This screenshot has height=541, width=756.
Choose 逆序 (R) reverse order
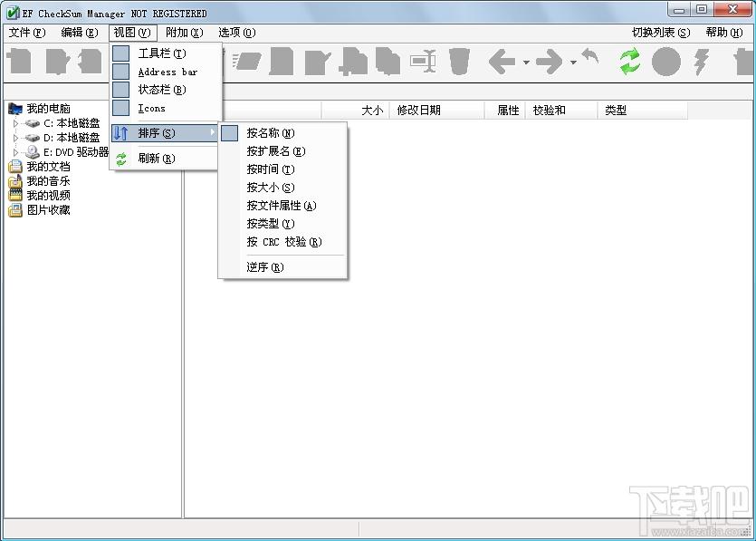pyautogui.click(x=283, y=267)
